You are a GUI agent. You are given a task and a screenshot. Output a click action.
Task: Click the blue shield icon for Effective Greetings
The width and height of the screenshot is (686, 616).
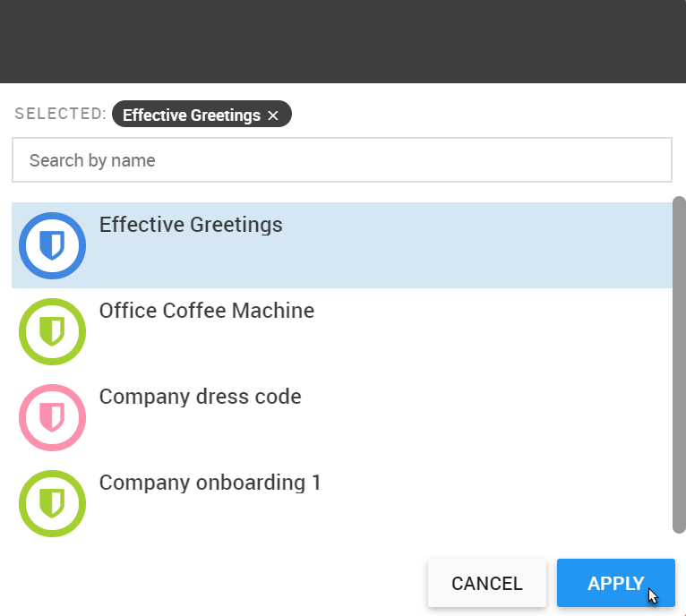coord(52,246)
